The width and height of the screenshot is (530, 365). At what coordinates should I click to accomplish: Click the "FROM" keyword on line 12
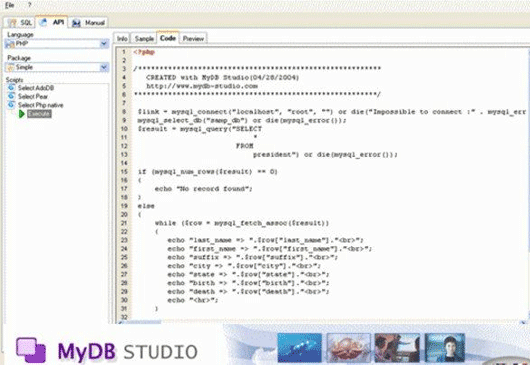244,146
